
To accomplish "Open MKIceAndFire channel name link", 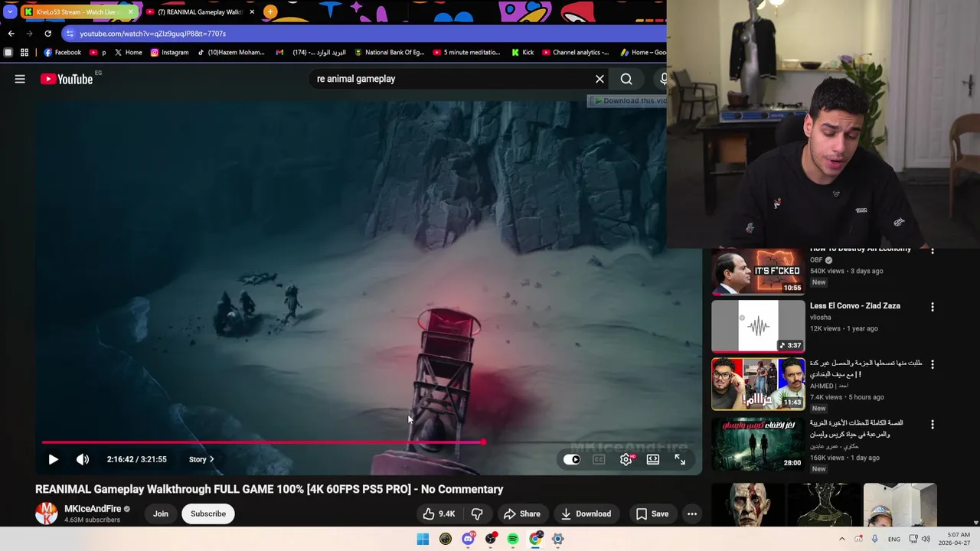I will coord(93,509).
